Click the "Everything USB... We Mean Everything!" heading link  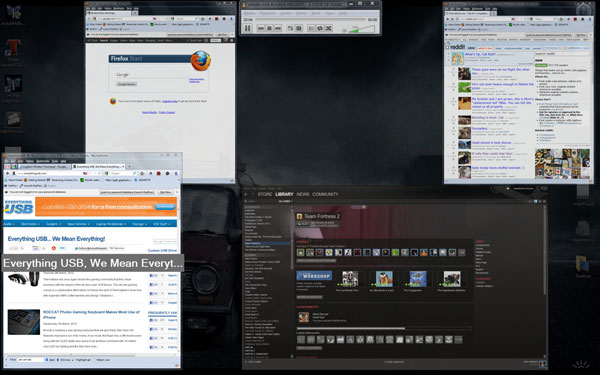click(x=56, y=239)
